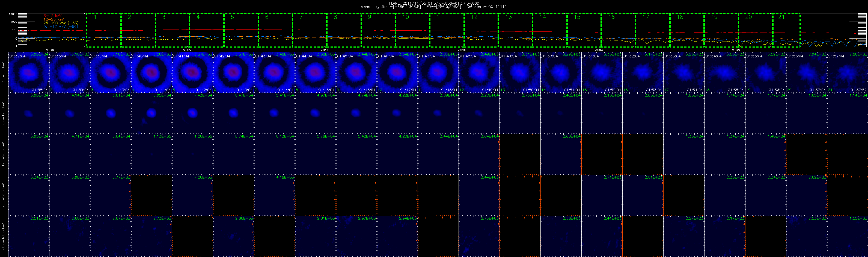Open 50-100 keV image with peak 2.97E+03
Image resolution: width=868 pixels, height=257 pixels.
pyautogui.click(x=356, y=236)
